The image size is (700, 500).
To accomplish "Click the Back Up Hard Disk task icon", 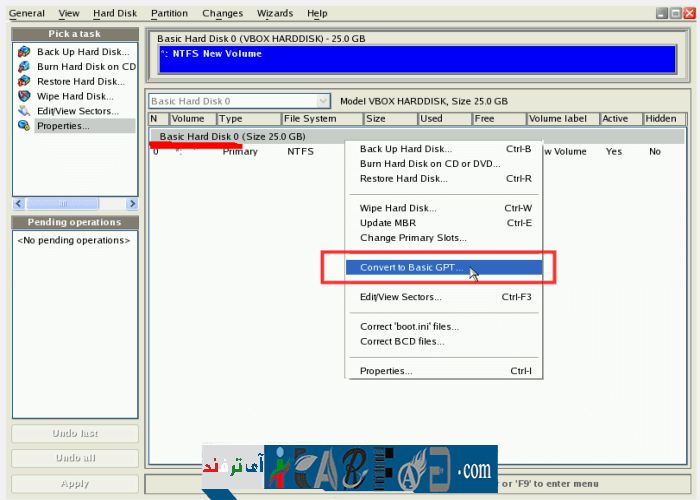I will [24, 51].
